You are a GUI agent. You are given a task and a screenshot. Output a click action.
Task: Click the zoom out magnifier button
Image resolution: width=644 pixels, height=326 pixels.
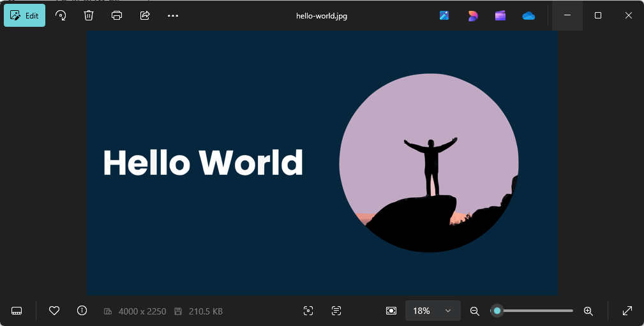(x=474, y=311)
